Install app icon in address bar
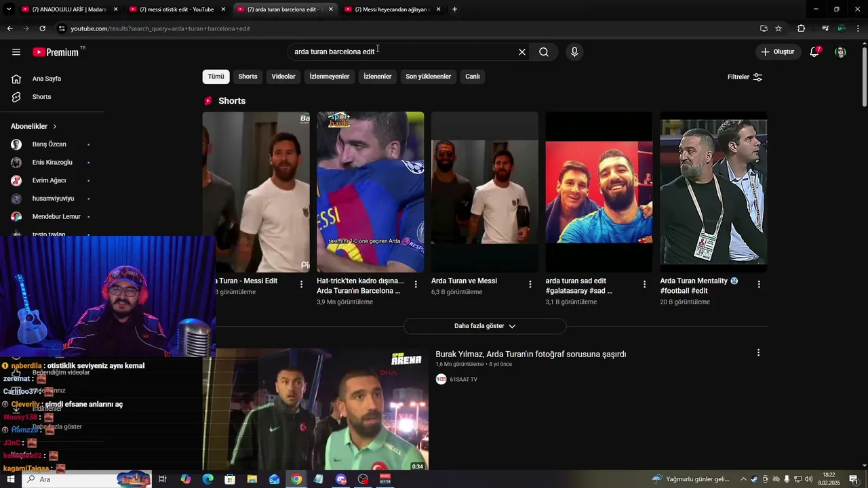 (764, 28)
